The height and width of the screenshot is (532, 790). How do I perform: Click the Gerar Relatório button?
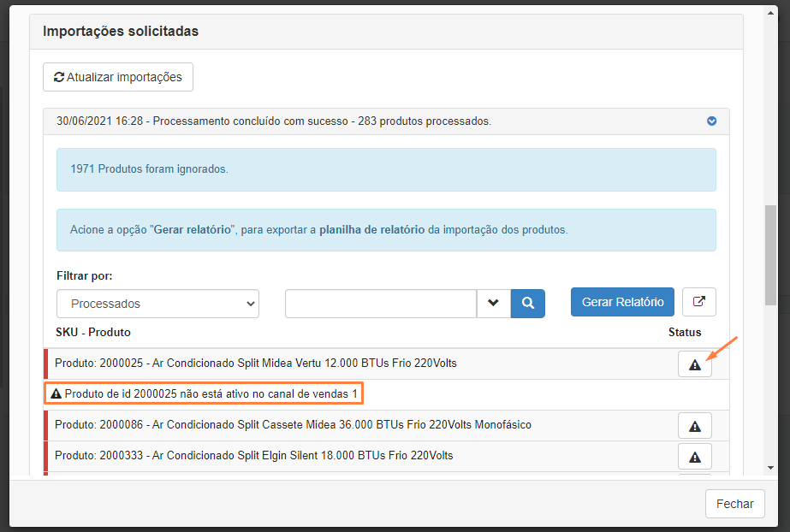coord(622,302)
